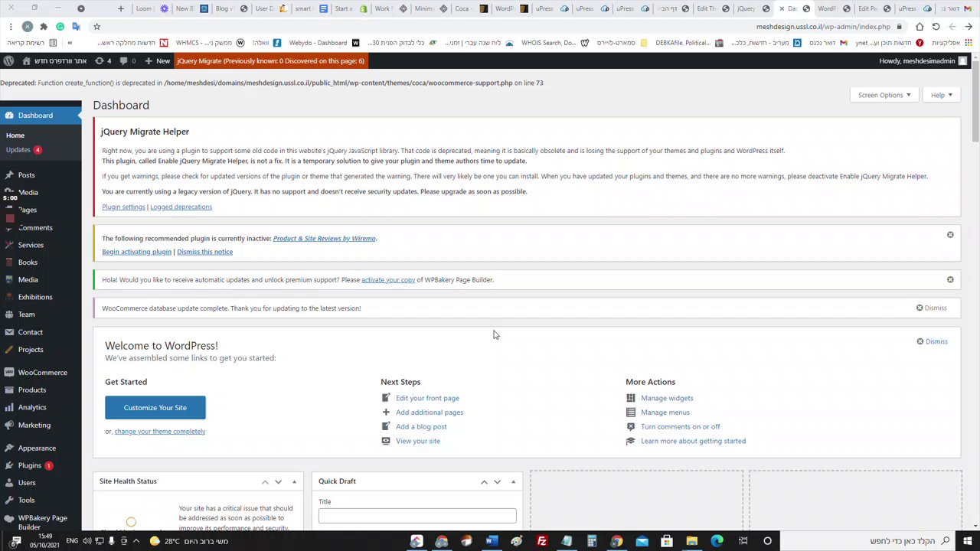Click the page vertical scrollbar
980x551 pixels.
[975, 99]
